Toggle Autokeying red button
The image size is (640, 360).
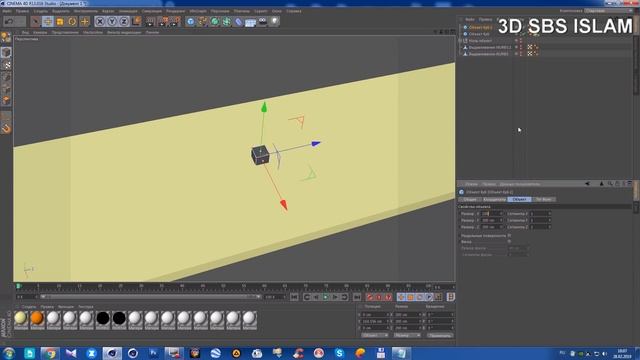tap(379, 297)
